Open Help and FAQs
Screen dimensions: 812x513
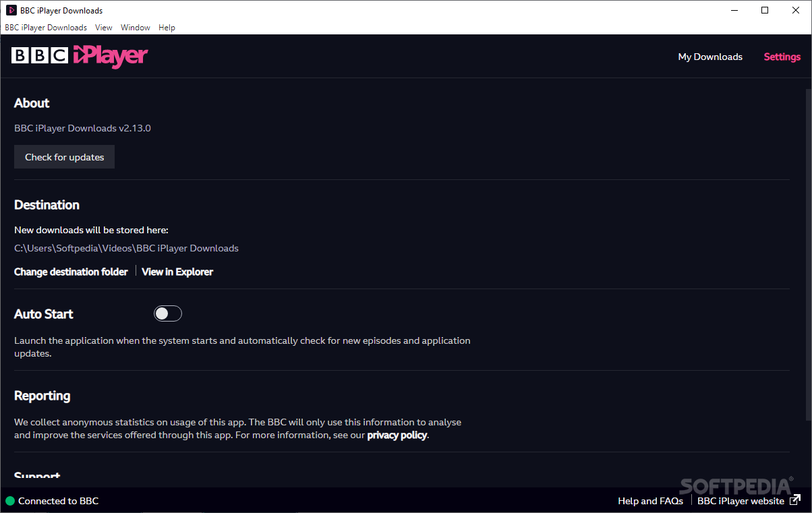point(650,501)
